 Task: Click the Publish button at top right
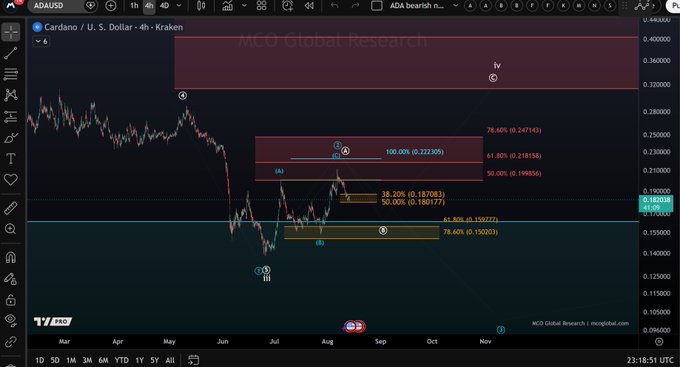673,6
